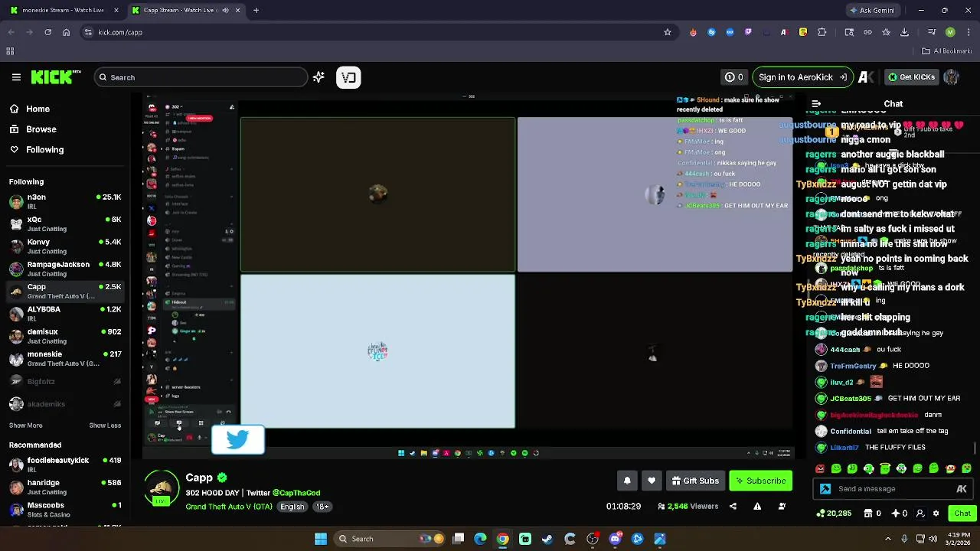Pick the angry red emote in quick bar
This screenshot has height=551, width=980.
(820, 469)
